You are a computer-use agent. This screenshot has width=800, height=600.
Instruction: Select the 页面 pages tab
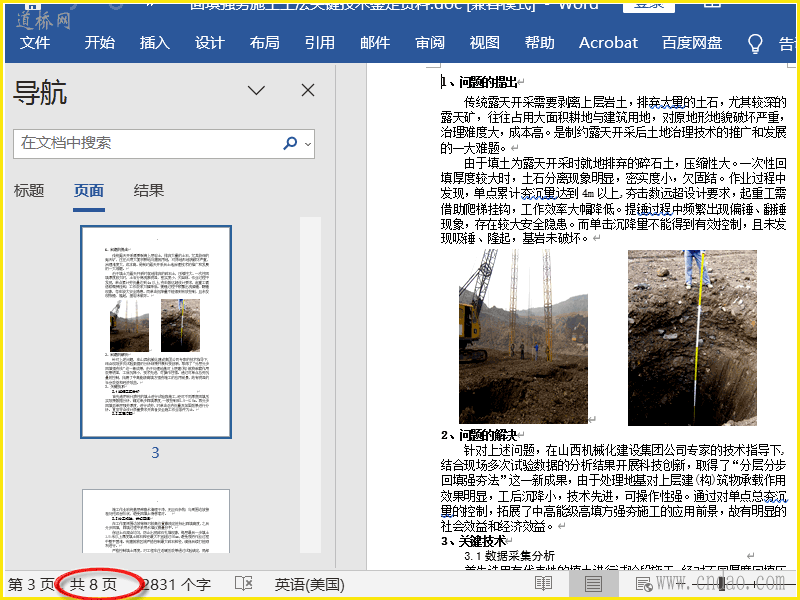(89, 190)
